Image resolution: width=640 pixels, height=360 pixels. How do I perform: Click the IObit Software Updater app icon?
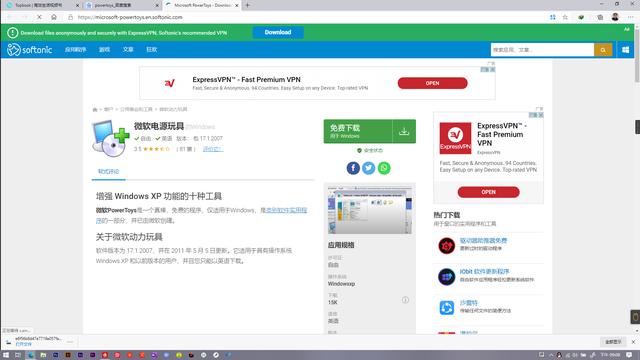click(x=447, y=277)
